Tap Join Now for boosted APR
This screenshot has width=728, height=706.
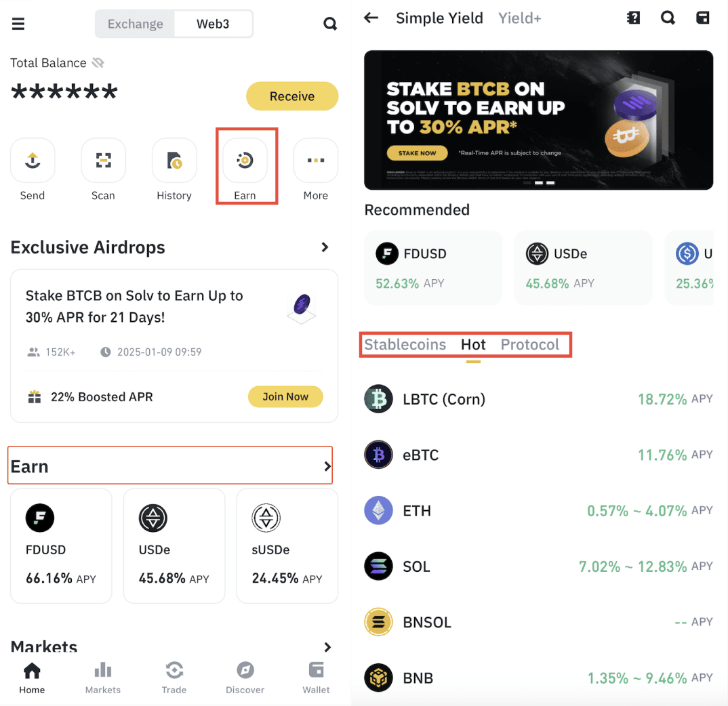(285, 396)
